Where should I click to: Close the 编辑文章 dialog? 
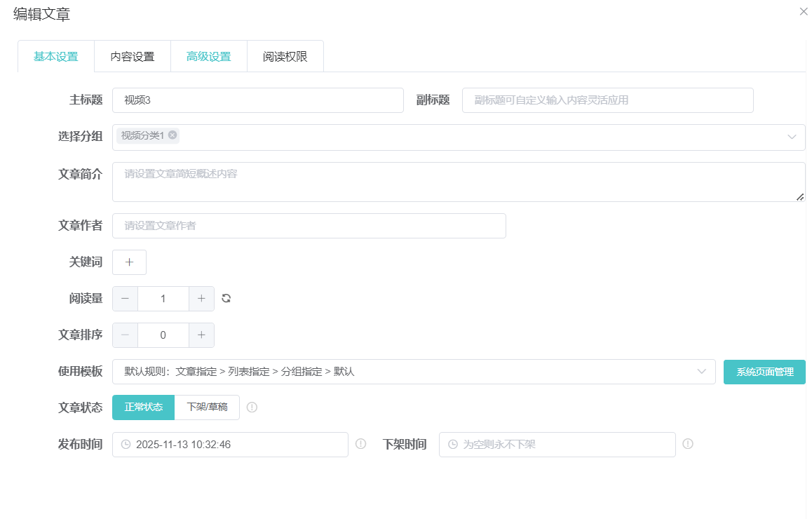pos(804,11)
